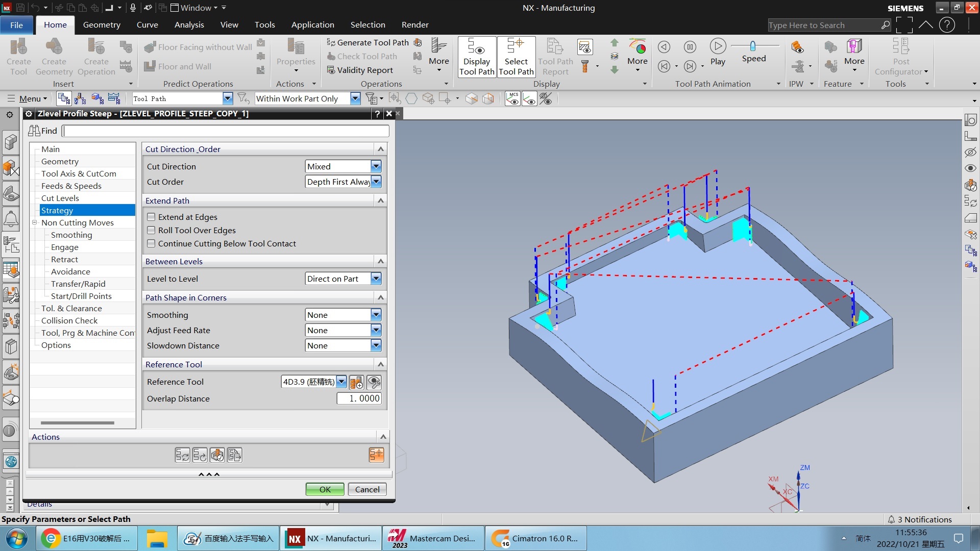Click the 3 Notifications bell
Viewport: 980px width, 551px height.
891,519
